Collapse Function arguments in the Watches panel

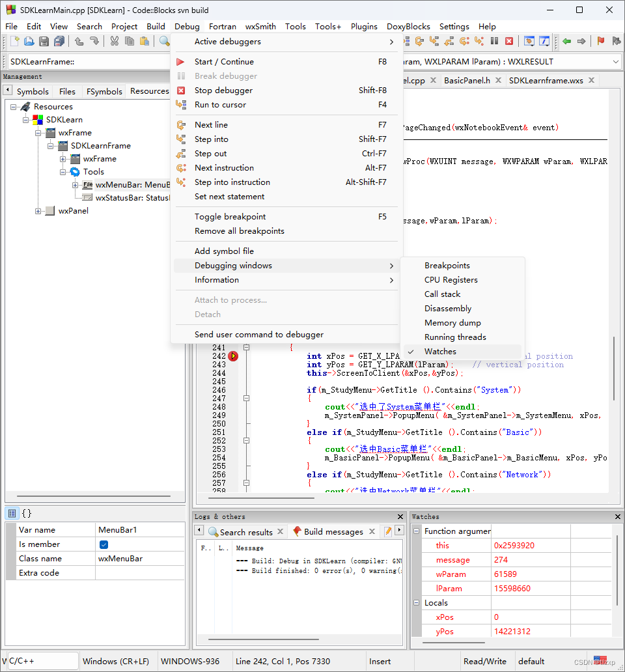tap(415, 531)
